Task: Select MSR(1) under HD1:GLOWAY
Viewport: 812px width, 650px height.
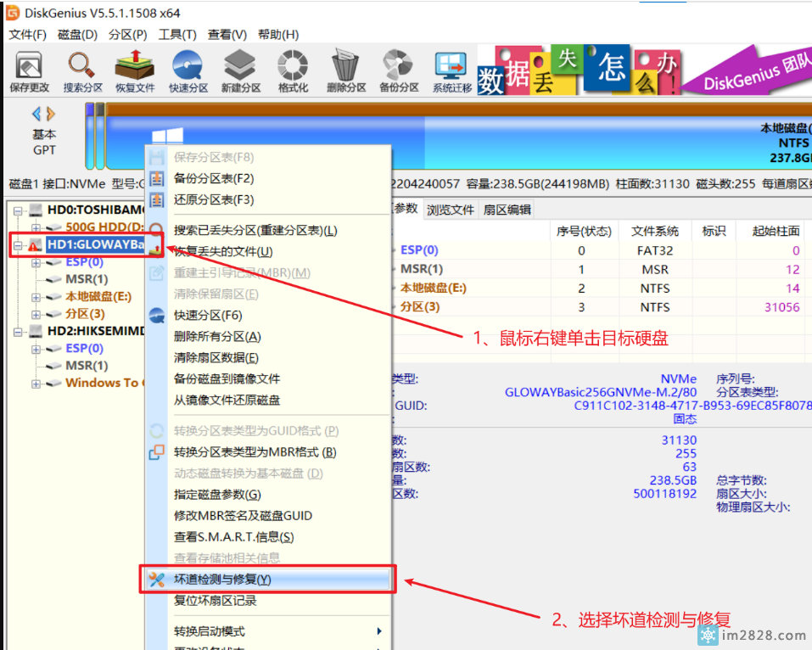Action: (87, 279)
